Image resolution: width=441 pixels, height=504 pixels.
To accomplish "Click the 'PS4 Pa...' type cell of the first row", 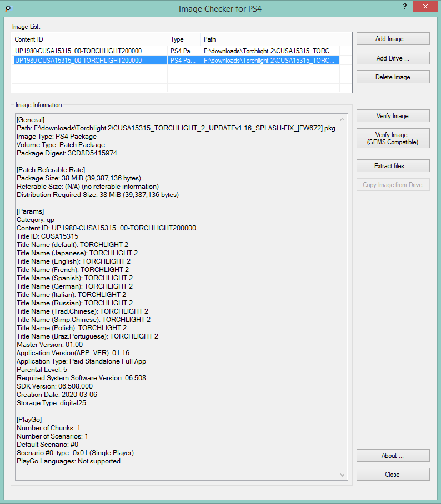I will (x=184, y=51).
